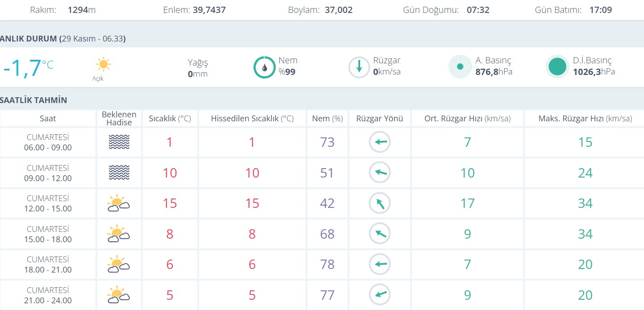Click the D.İ.Basınç filled circle icon
This screenshot has width=644, height=310.
click(557, 67)
